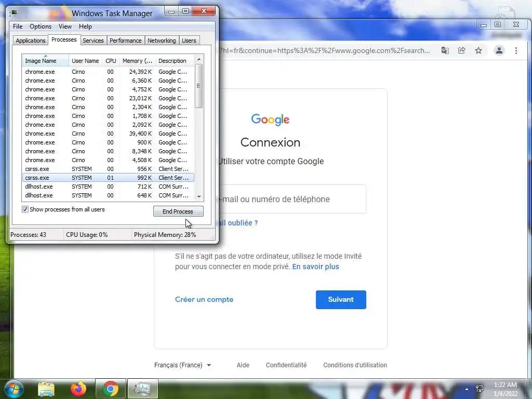The height and width of the screenshot is (399, 532).
Task: Sort processes by User Name column
Action: click(x=85, y=61)
